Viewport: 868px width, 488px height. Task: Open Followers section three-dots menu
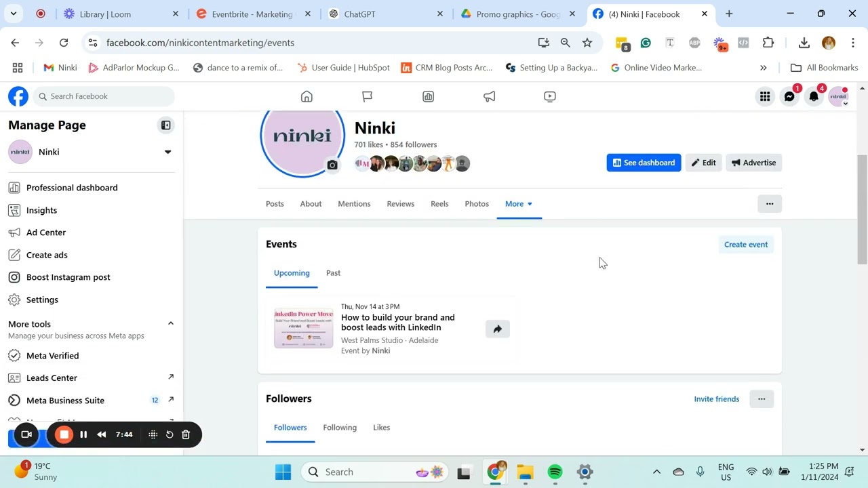pos(762,399)
